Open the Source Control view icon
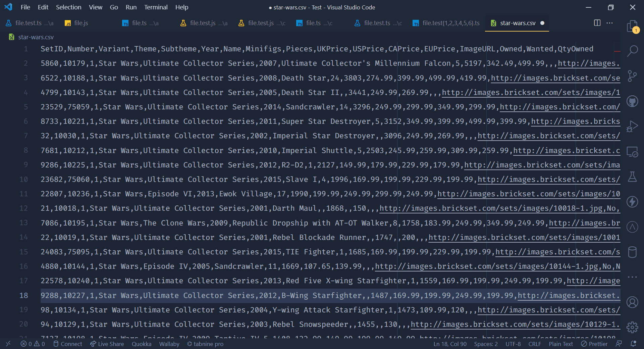The image size is (644, 349). (x=632, y=76)
